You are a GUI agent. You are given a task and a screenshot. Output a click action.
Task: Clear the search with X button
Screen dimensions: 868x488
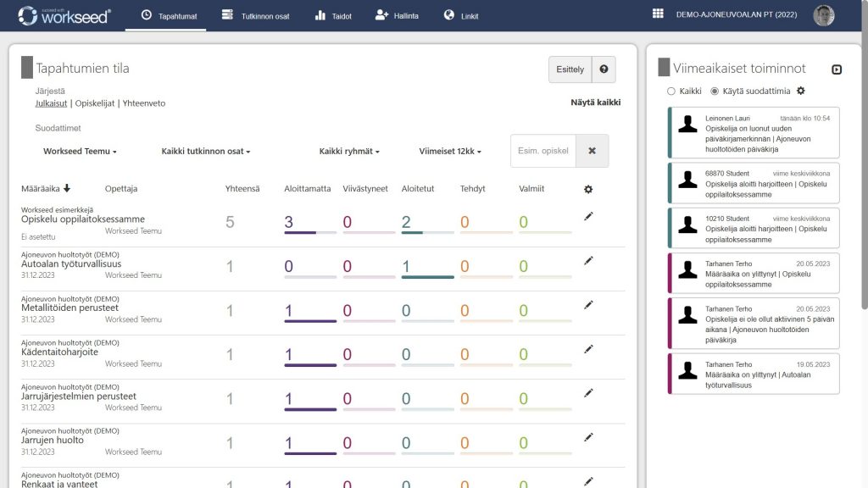tap(592, 151)
